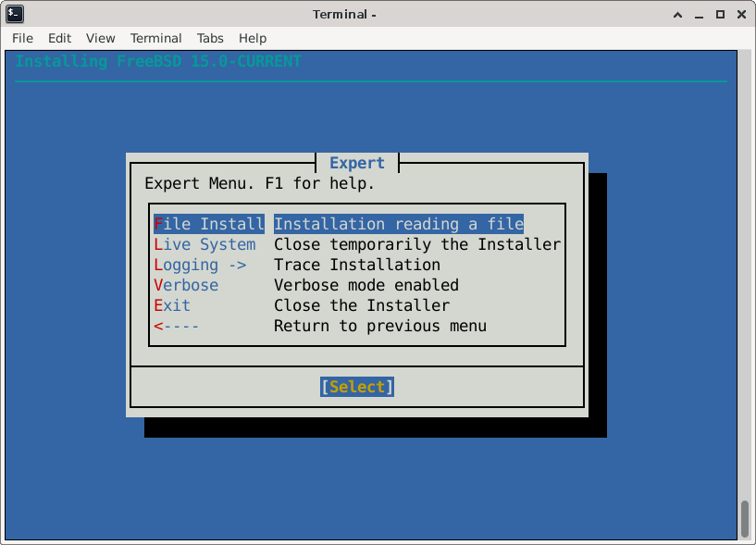Open the File menu

coord(22,38)
